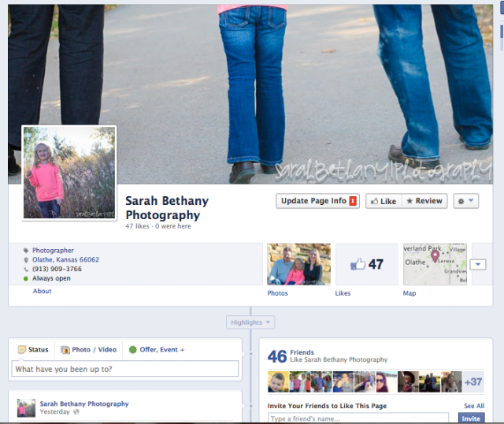Click the Photographer category link
This screenshot has height=424, width=504.
click(x=53, y=251)
